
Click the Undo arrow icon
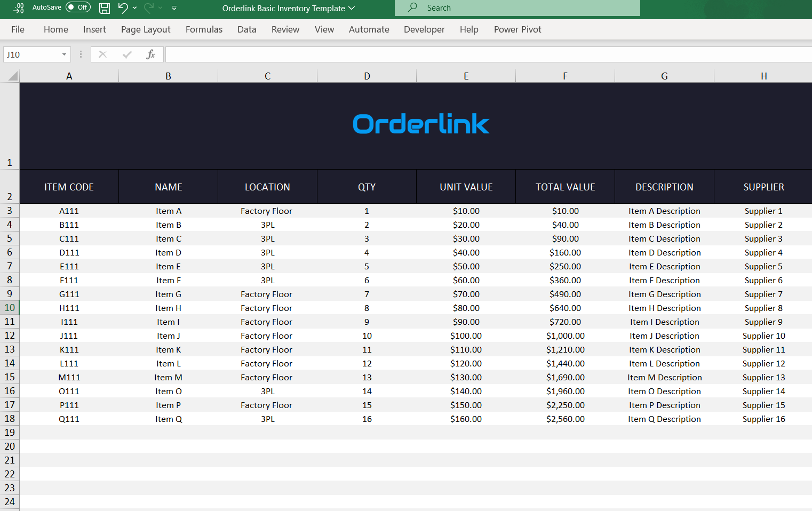coord(123,7)
